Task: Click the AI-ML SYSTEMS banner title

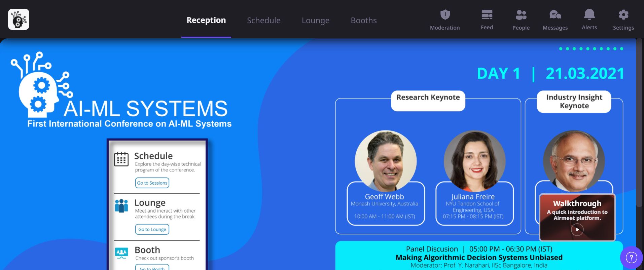Action: click(x=145, y=109)
